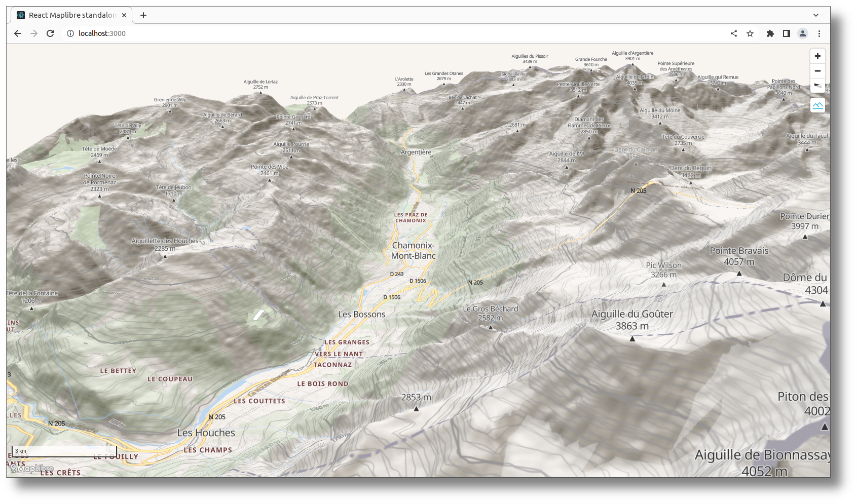Click the Dent du Requin 3422 m label
Image resolution: width=857 pixels, height=504 pixels.
coord(691,172)
